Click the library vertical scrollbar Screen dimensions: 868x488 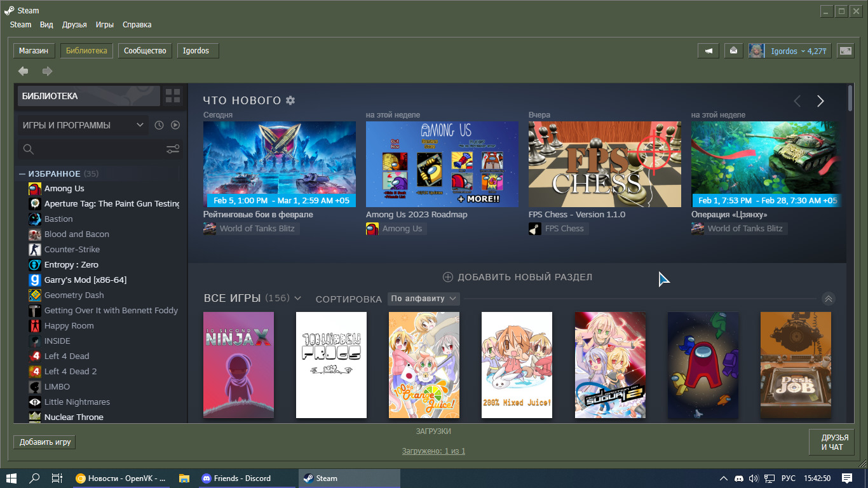[x=850, y=98]
